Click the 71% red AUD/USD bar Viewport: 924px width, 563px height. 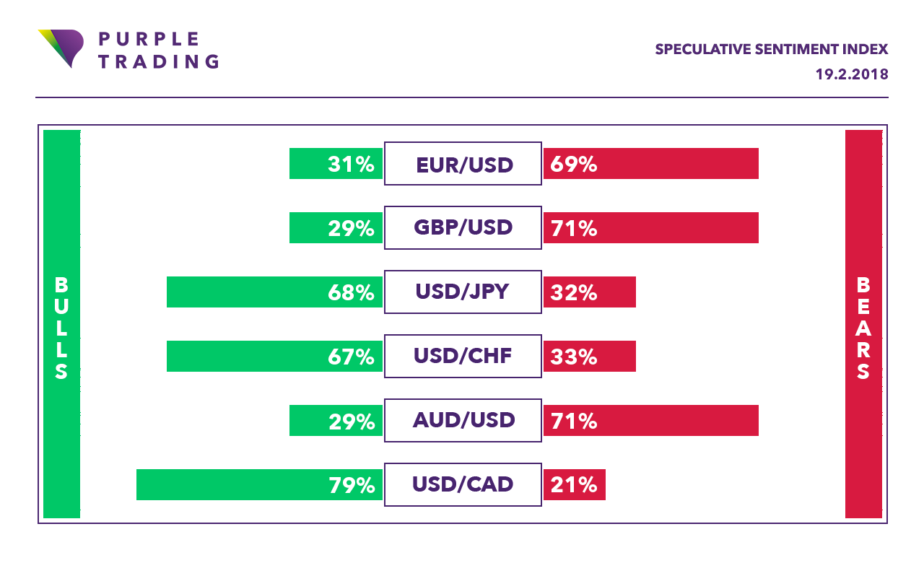[651, 420]
